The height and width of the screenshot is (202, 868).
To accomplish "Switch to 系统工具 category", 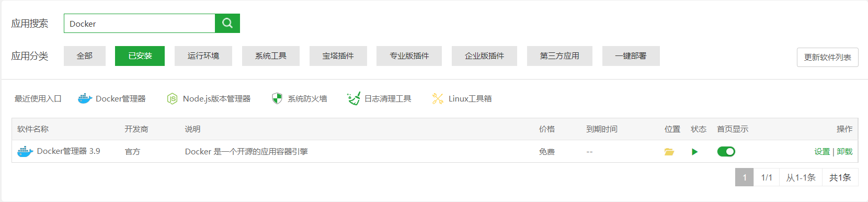I will [x=271, y=56].
